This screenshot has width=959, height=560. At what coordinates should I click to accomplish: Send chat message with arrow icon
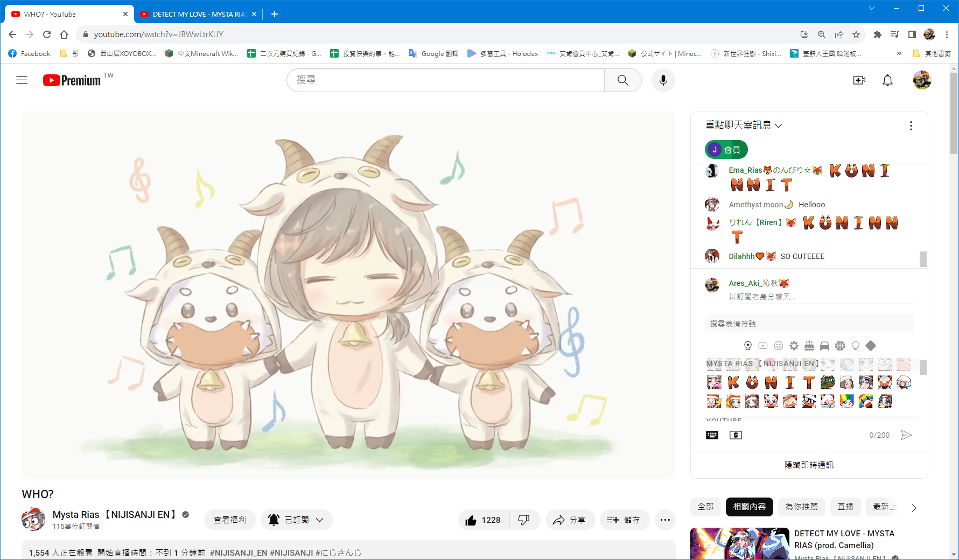point(906,435)
